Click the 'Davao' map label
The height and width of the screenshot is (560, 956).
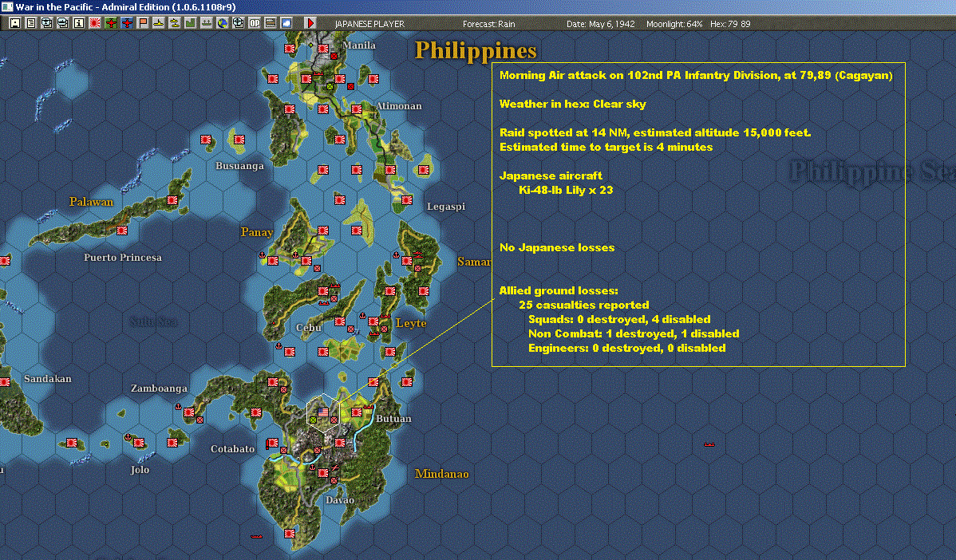click(x=340, y=500)
